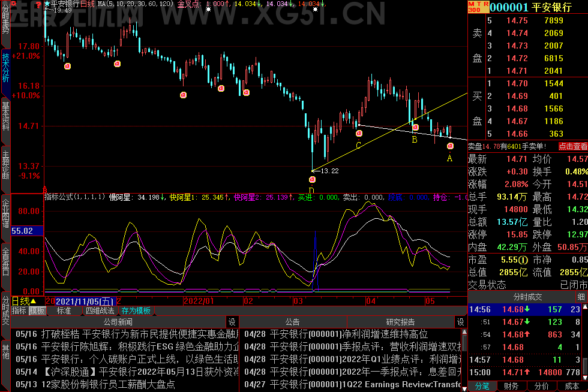Switch to the 四维战法 template tab
The height and width of the screenshot is (392, 588).
coord(100,310)
